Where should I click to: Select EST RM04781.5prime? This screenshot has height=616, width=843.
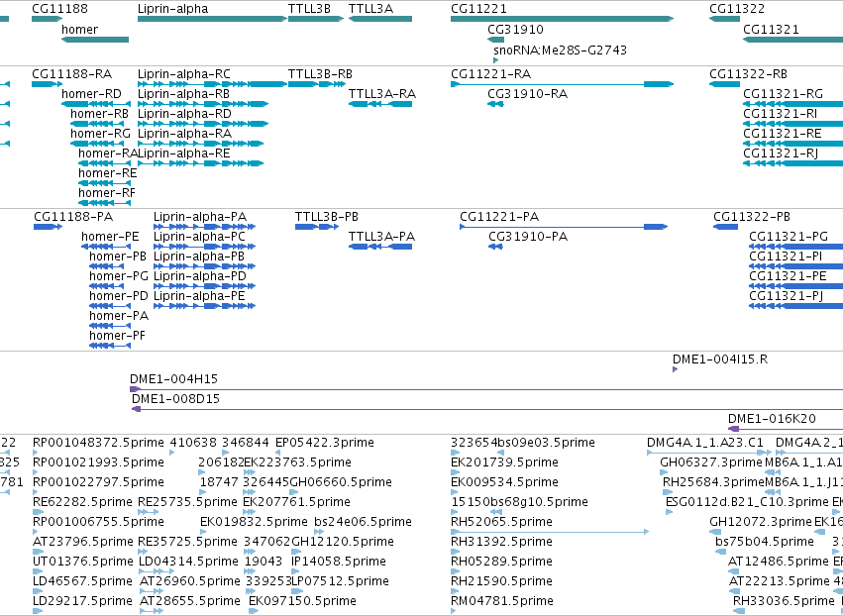tap(454, 611)
